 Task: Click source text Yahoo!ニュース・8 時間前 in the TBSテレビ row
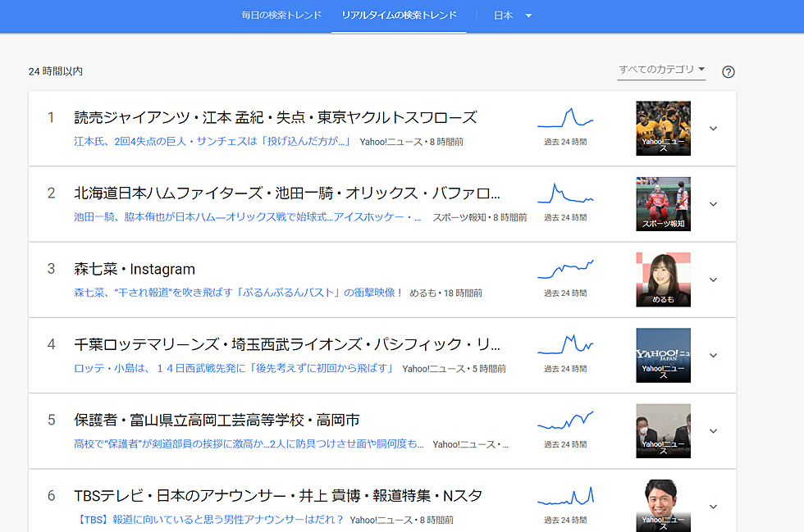point(401,521)
